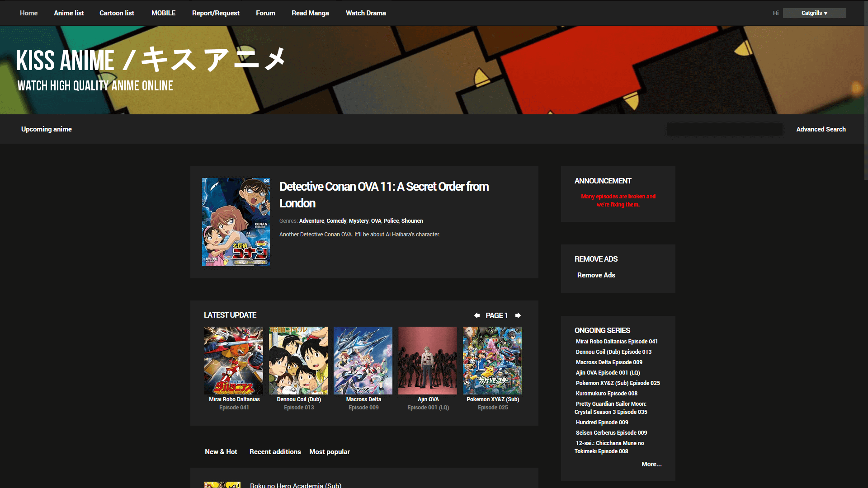The height and width of the screenshot is (488, 868).
Task: Open the Adventure genre link
Action: click(x=311, y=221)
